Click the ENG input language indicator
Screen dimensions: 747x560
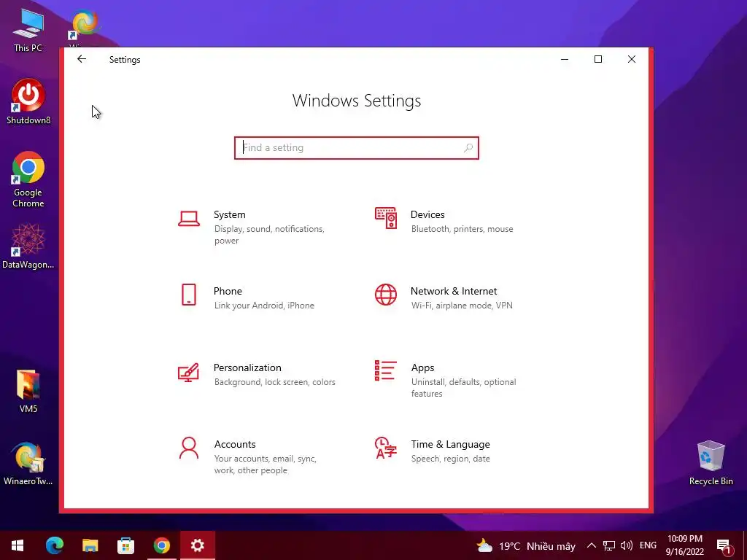[x=648, y=545]
